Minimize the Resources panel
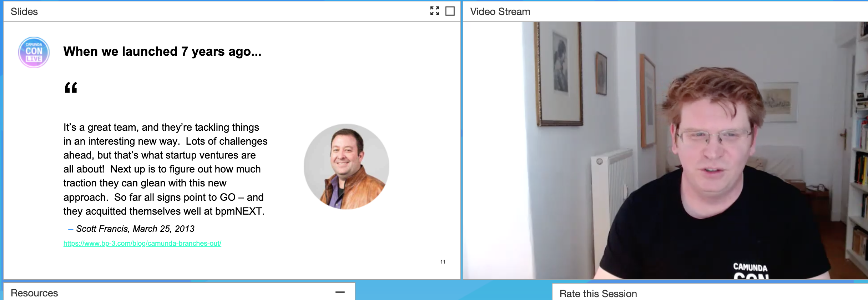 [340, 292]
